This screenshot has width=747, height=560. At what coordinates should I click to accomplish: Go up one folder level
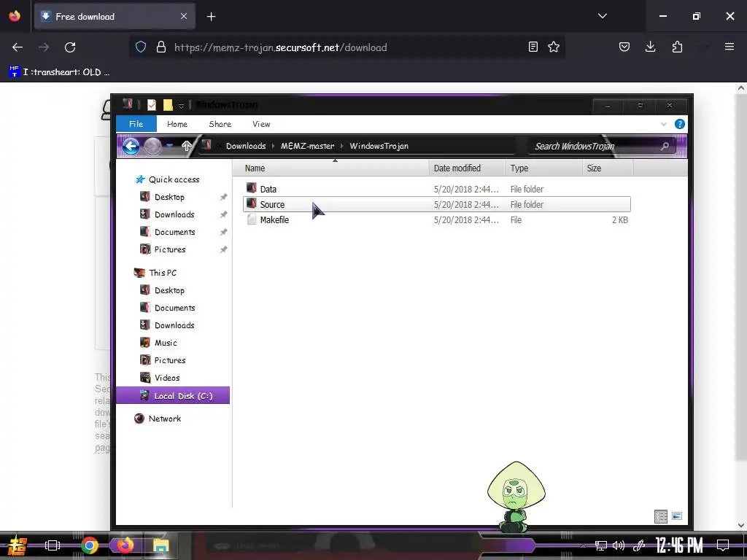(186, 146)
